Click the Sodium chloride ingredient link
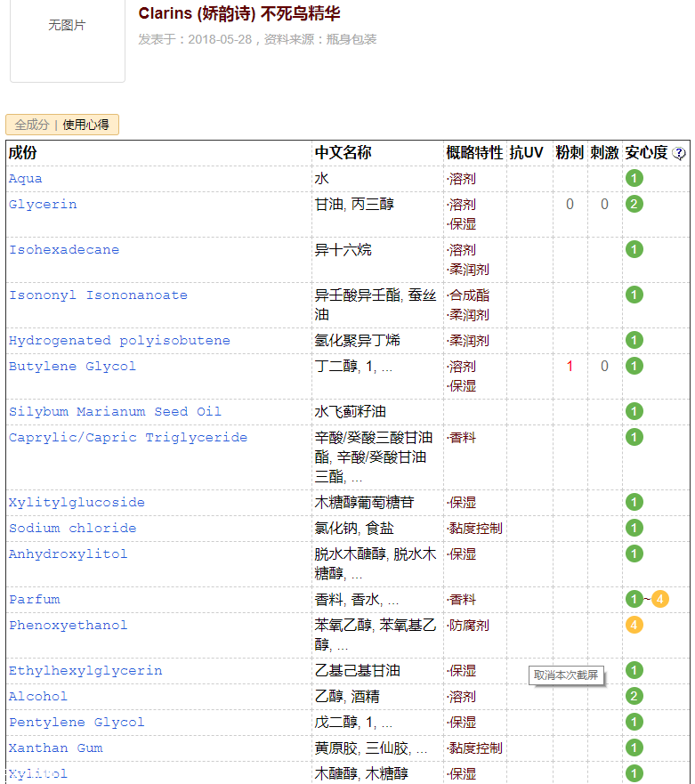 [x=72, y=529]
